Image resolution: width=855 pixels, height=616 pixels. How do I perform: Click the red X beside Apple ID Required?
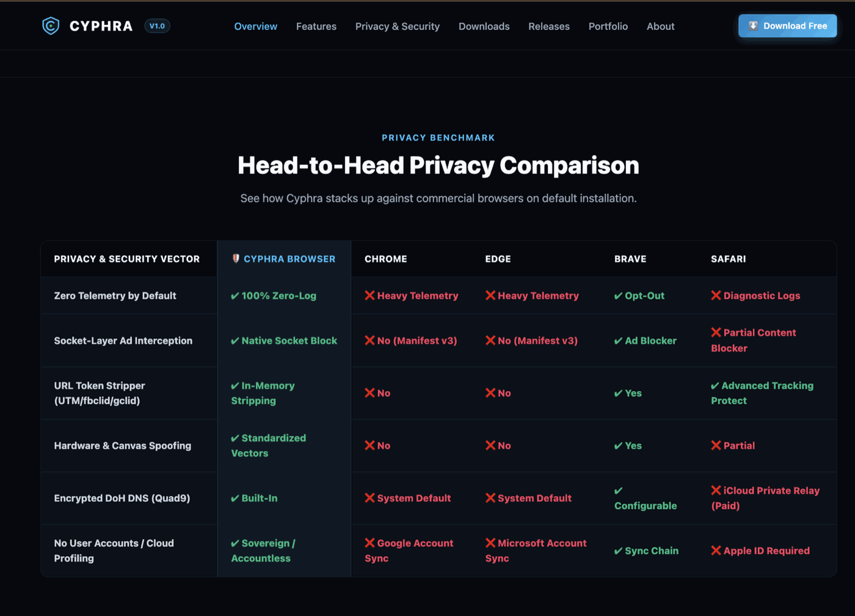716,551
